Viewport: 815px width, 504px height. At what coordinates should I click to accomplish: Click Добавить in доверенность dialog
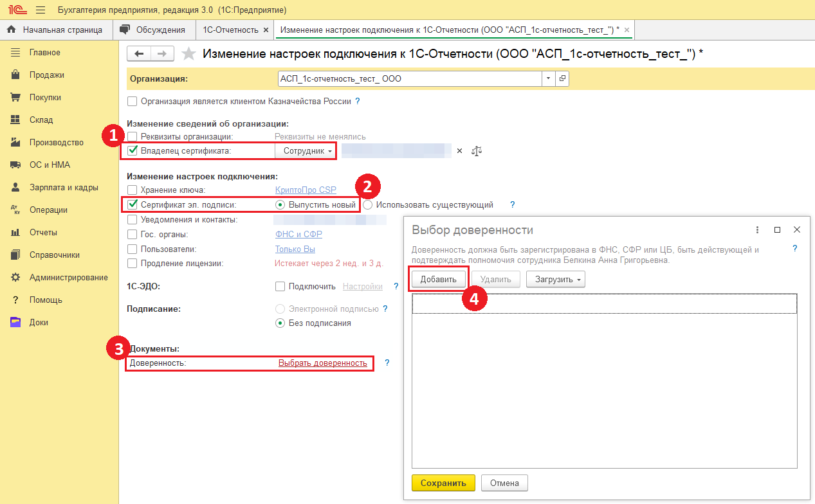[439, 279]
